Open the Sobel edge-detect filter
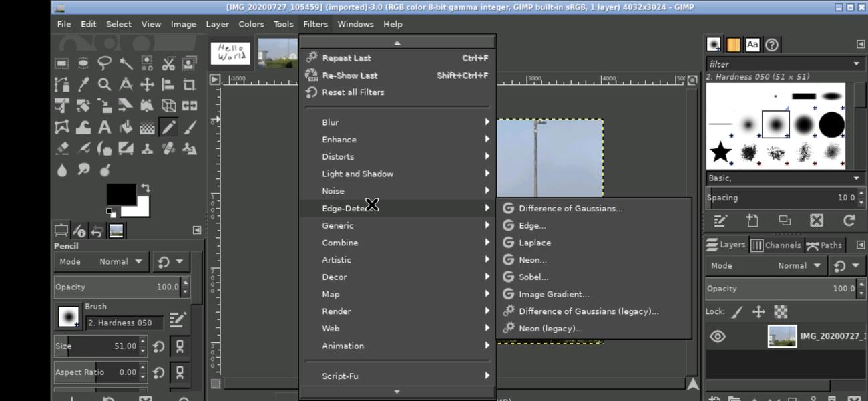Viewport: 868px width, 401px height. [x=533, y=277]
